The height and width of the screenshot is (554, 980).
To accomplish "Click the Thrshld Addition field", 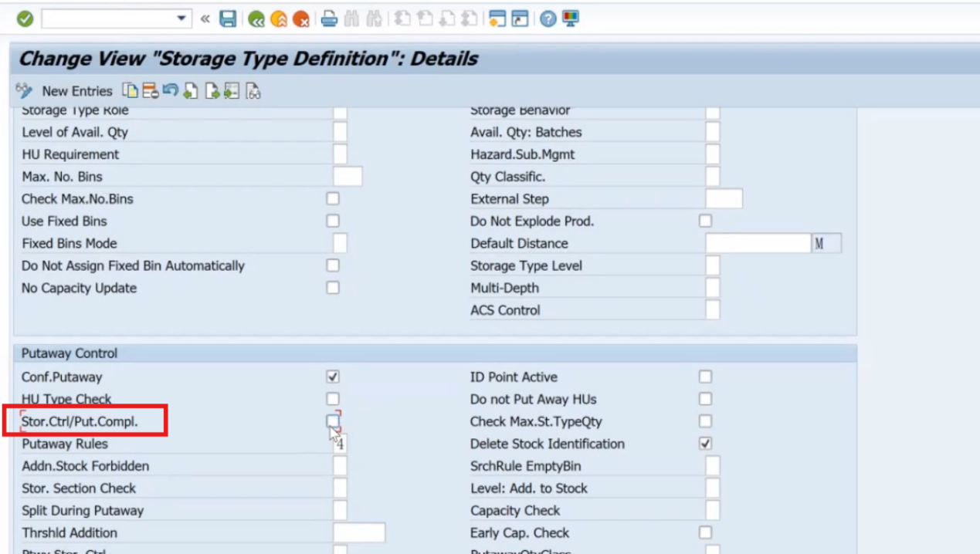I will (359, 532).
